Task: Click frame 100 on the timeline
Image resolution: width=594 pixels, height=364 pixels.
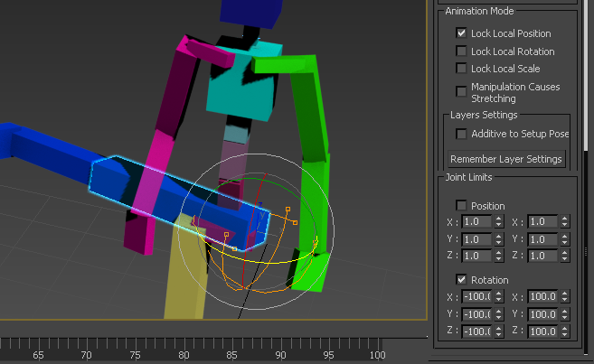Action: [x=377, y=355]
